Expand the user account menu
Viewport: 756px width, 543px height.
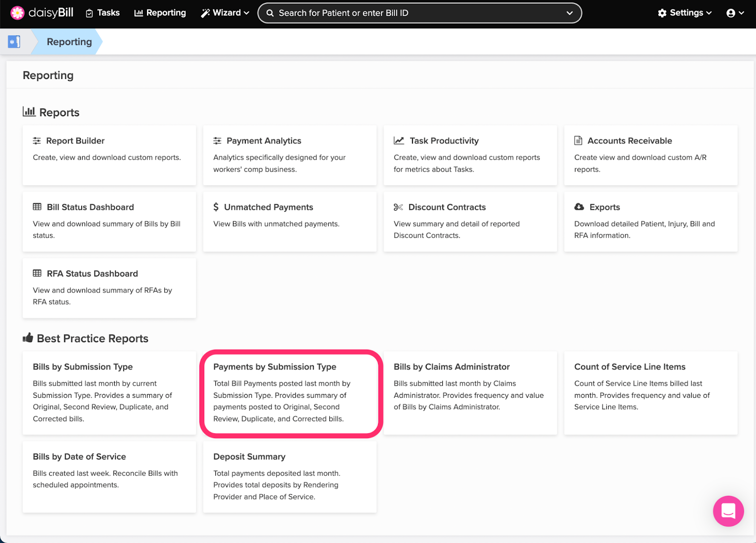pyautogui.click(x=735, y=13)
